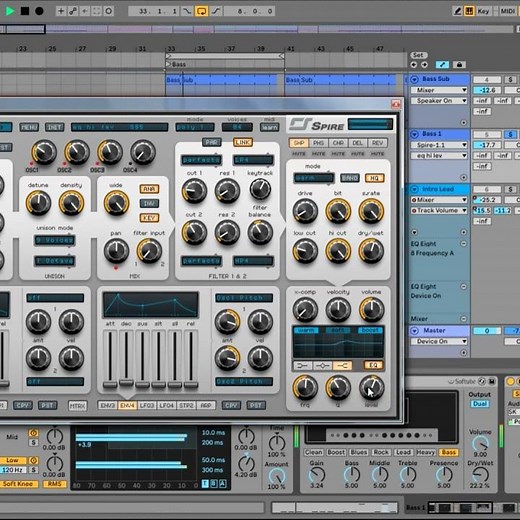520x520 pixels.
Task: Enable Draw Mode pencil icon
Action: click(457, 11)
